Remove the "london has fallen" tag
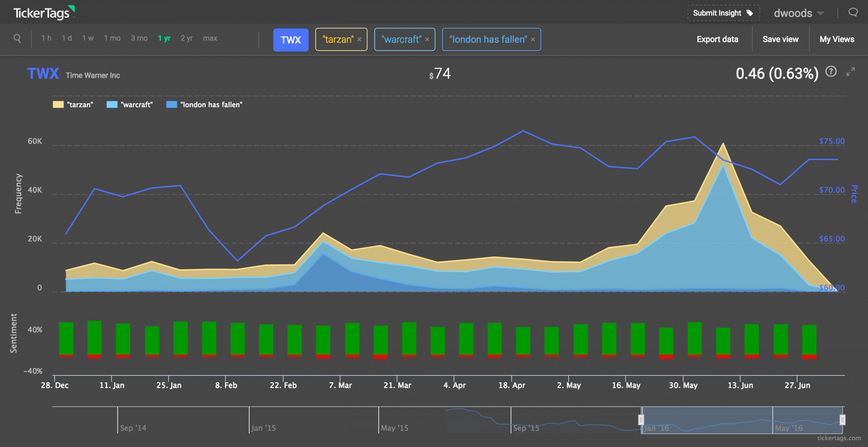 [533, 39]
